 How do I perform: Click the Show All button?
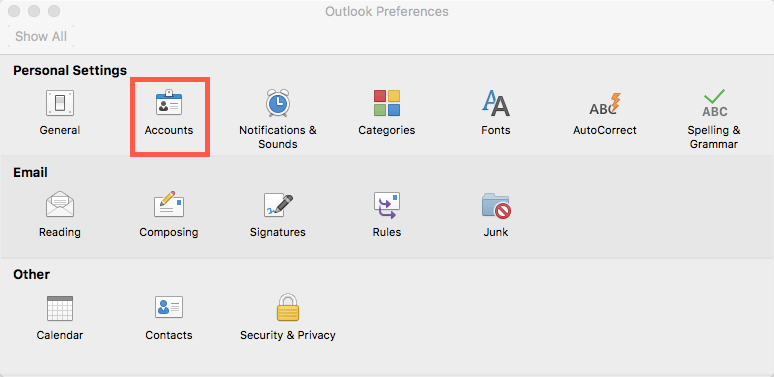tap(41, 36)
